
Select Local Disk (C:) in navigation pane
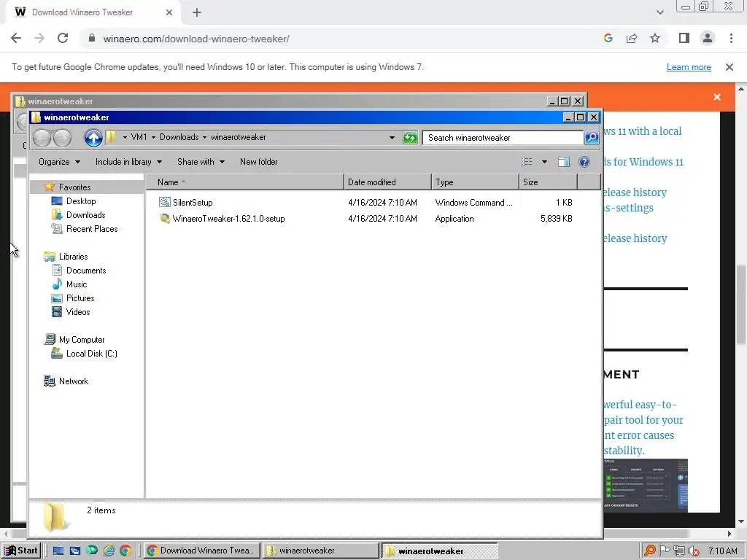click(x=91, y=354)
